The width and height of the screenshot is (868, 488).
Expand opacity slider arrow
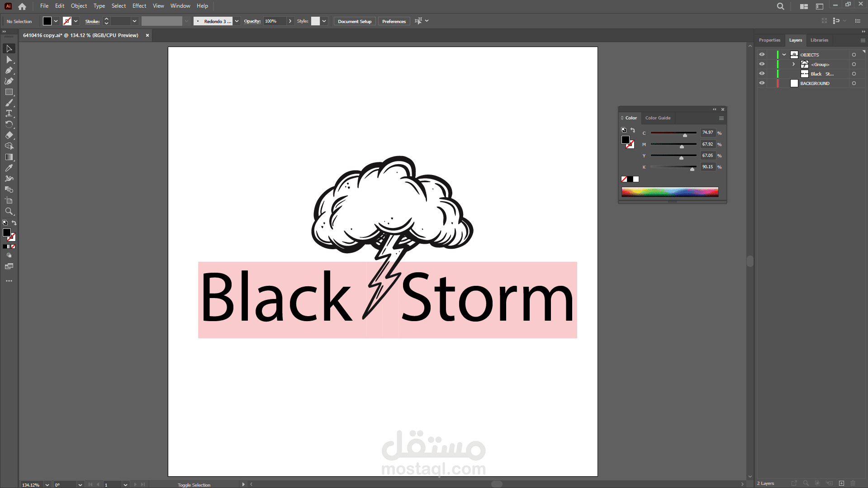tap(290, 21)
